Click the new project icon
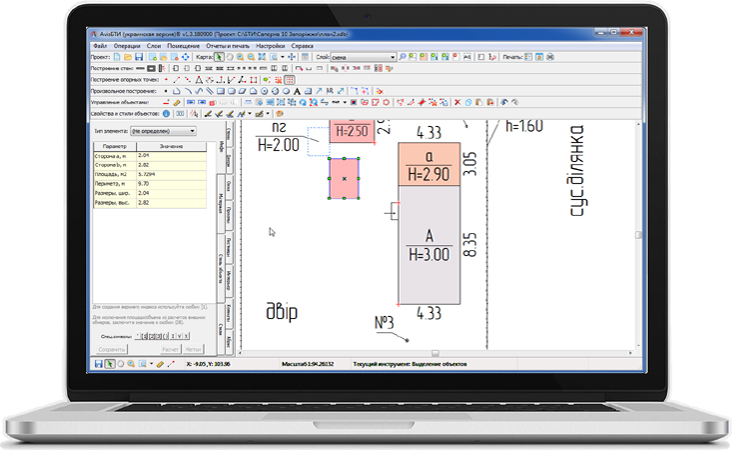Image resolution: width=732 pixels, height=450 pixels. pos(117,57)
